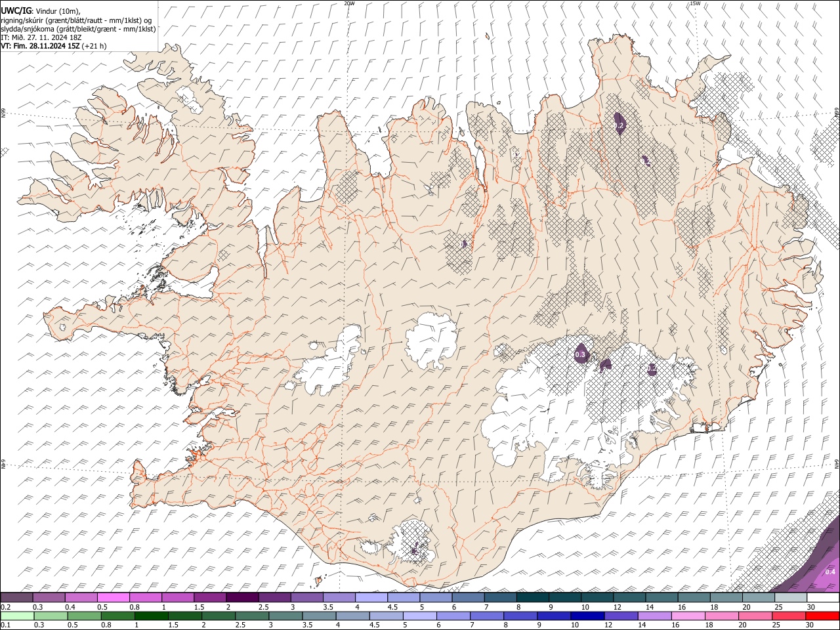
Task: Pick the bright pink 0.5 swatch in upper legend
Action: point(113,598)
